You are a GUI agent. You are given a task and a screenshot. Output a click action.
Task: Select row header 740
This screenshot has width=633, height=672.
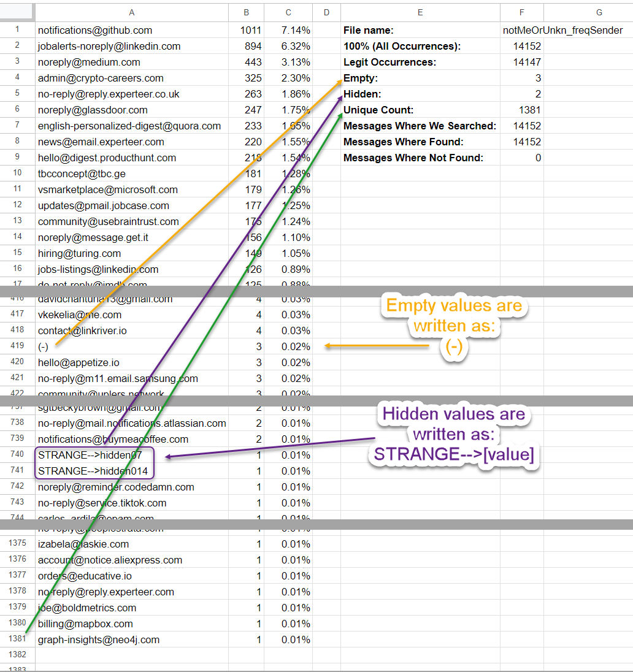(17, 454)
